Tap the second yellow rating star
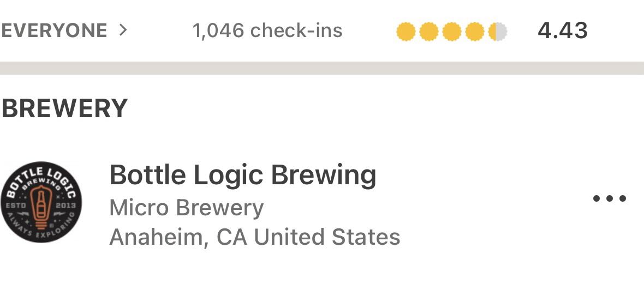This screenshot has width=644, height=290. point(428,32)
